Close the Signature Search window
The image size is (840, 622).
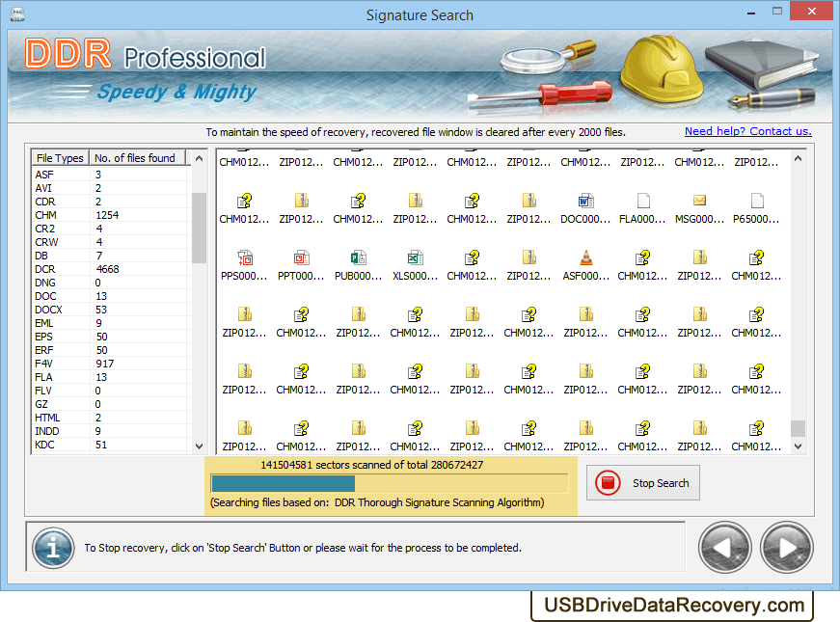(812, 11)
